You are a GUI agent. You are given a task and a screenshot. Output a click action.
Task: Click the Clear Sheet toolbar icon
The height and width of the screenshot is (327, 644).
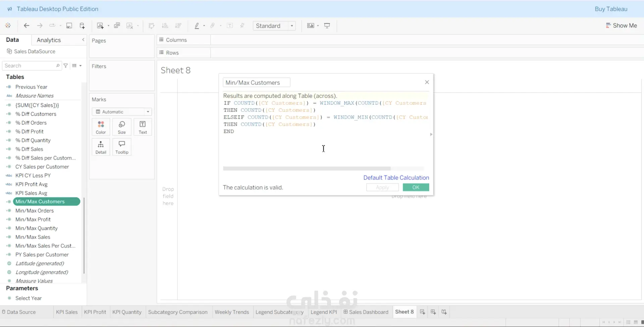point(129,25)
